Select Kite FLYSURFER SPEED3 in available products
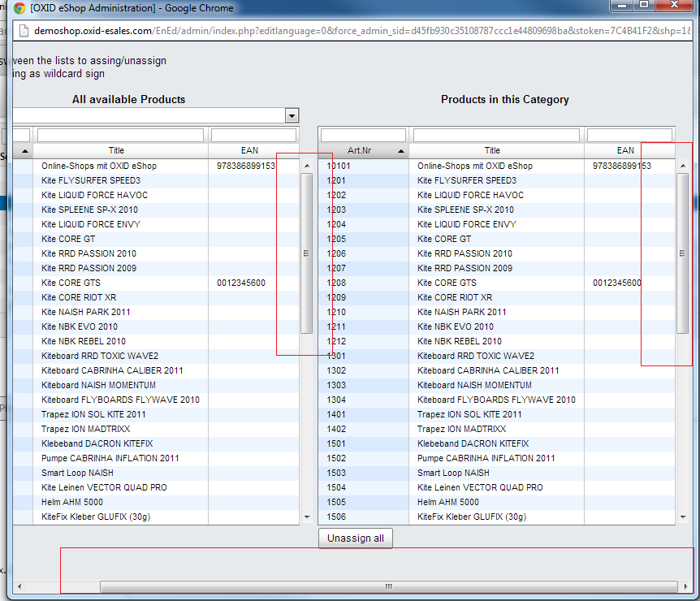The height and width of the screenshot is (601, 700). click(x=91, y=180)
